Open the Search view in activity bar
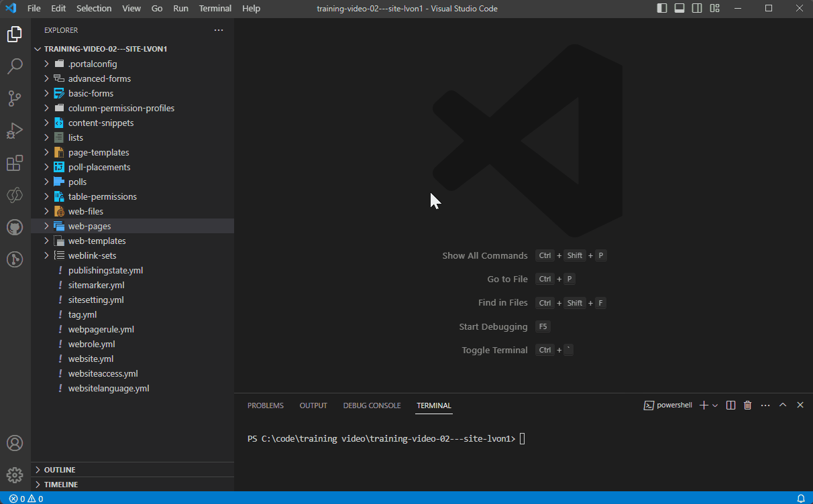813x504 pixels. click(x=15, y=66)
